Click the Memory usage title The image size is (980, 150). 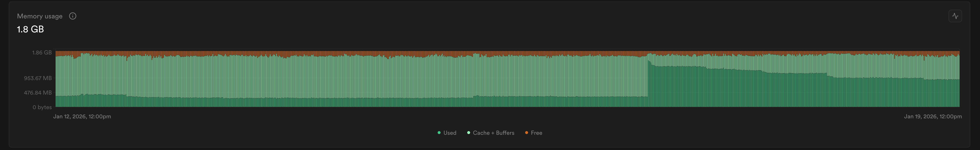40,16
